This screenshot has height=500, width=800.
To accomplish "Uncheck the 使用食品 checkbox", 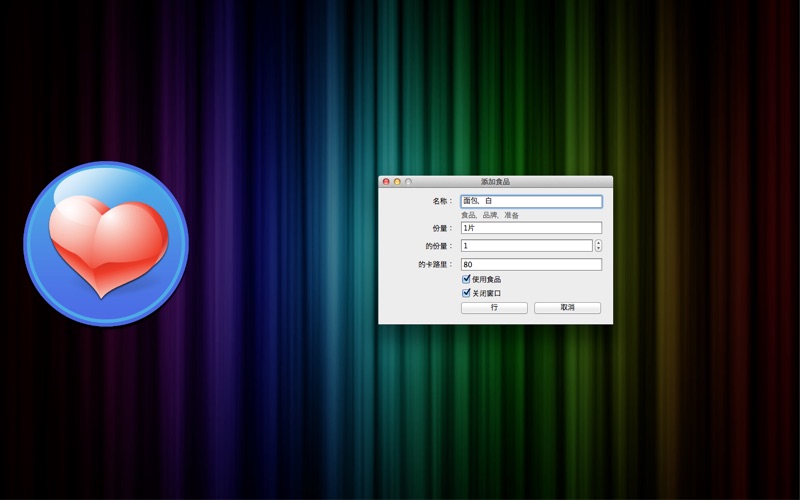I will tap(466, 279).
